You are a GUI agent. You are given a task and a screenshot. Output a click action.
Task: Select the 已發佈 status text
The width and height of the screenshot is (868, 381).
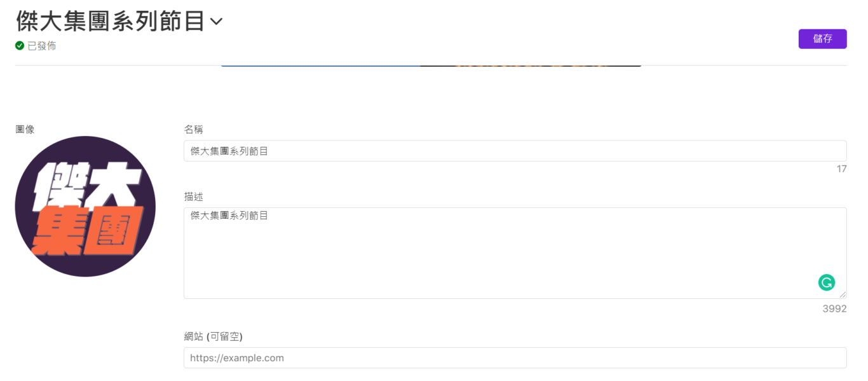click(41, 46)
